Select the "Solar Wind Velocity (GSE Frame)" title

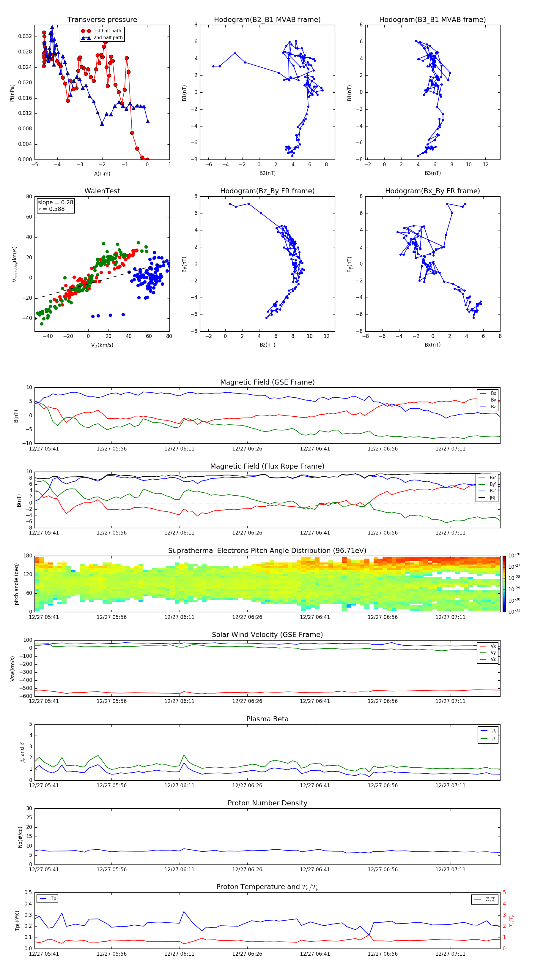[x=267, y=635]
